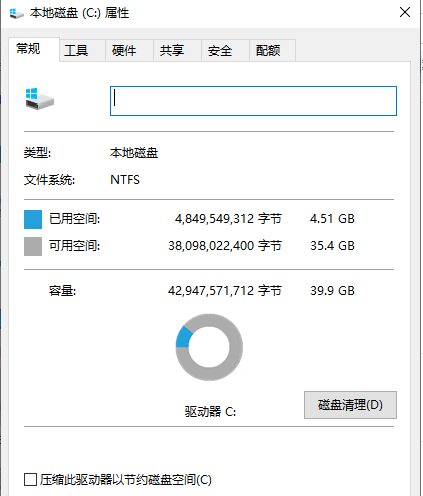Click the 38,098,022,400 字节 free space value

[225, 246]
